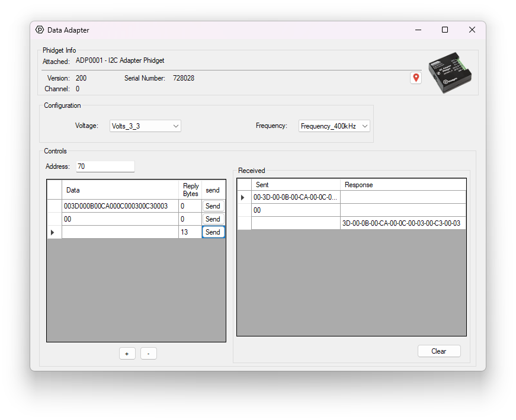Click the Data Adapter app icon in title bar
Viewport: 516px width, 420px height.
(x=40, y=30)
